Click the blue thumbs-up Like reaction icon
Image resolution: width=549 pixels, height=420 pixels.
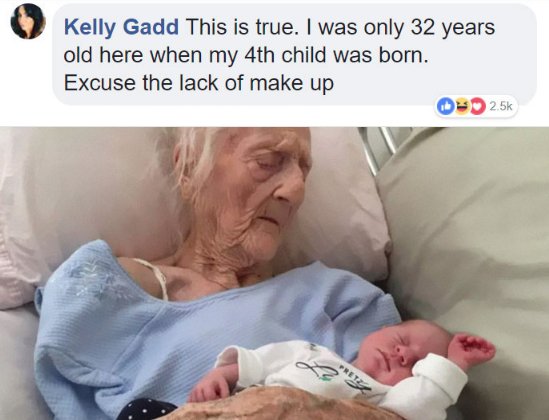tap(445, 106)
